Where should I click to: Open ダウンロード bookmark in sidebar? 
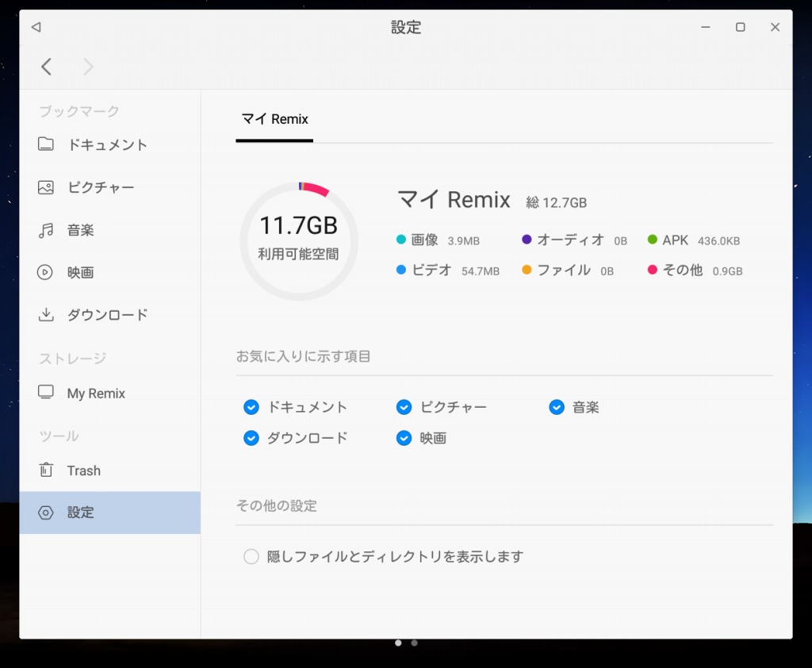tap(109, 315)
